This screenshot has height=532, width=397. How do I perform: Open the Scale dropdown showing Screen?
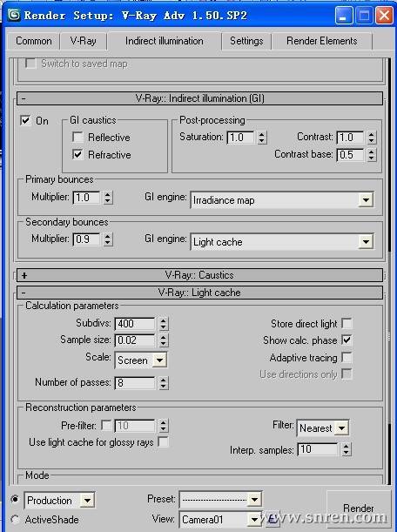pos(141,360)
